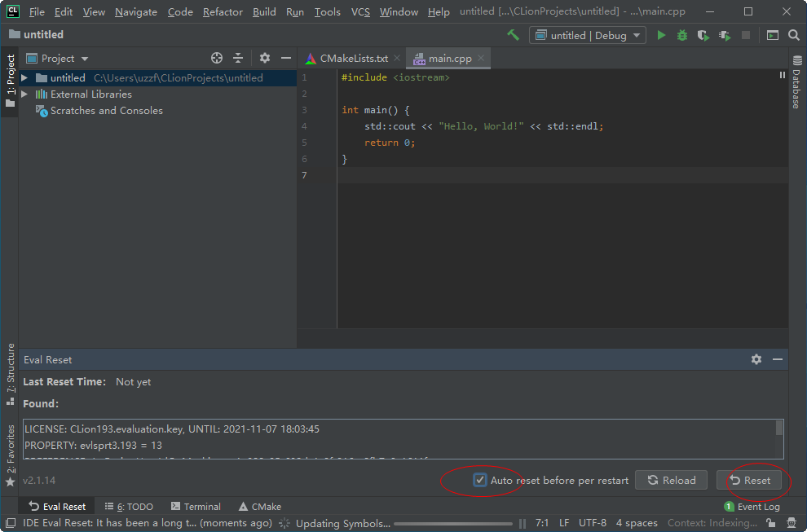Viewport: 807px width, 532px height.
Task: Open Search Everywhere magnifier
Action: pos(794,35)
